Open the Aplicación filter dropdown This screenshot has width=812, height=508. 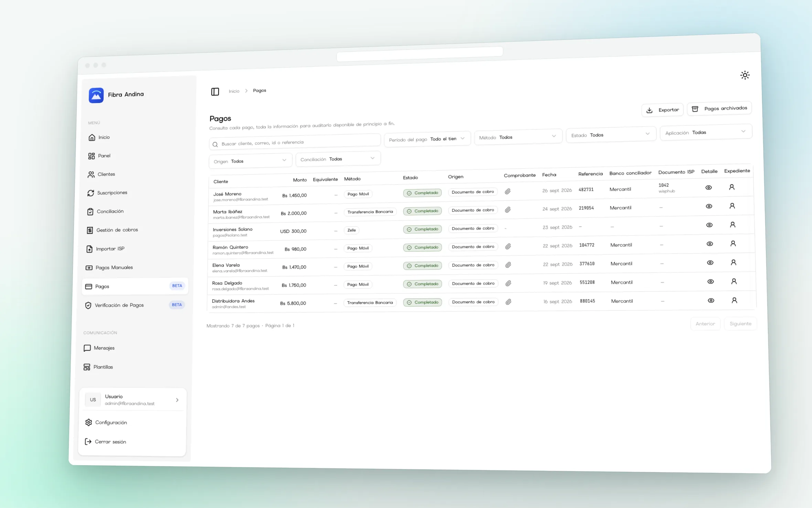[x=706, y=132]
